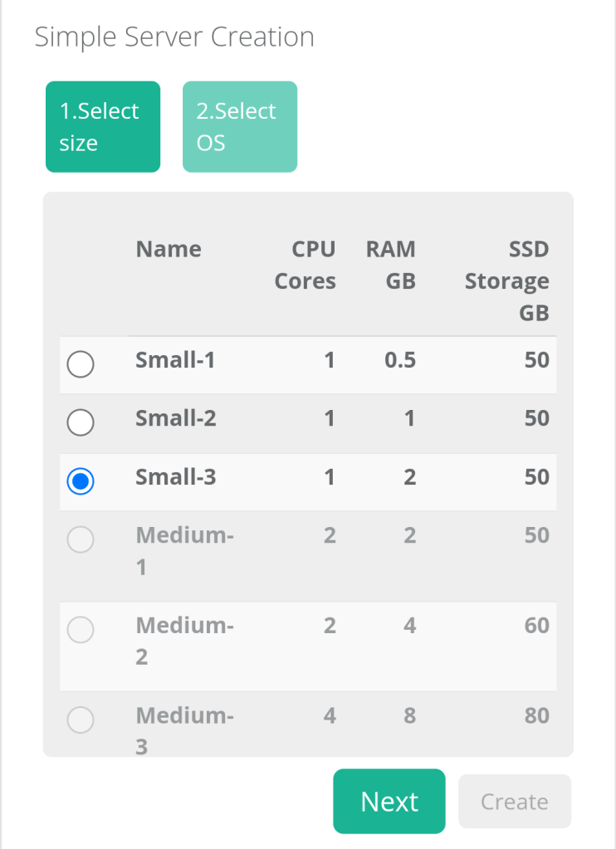This screenshot has width=616, height=849.
Task: Select the Medium-3 radio button
Action: [81, 720]
